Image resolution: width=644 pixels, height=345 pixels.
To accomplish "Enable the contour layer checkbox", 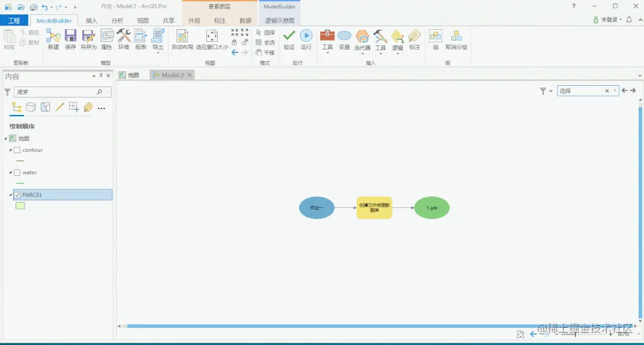I will [17, 150].
